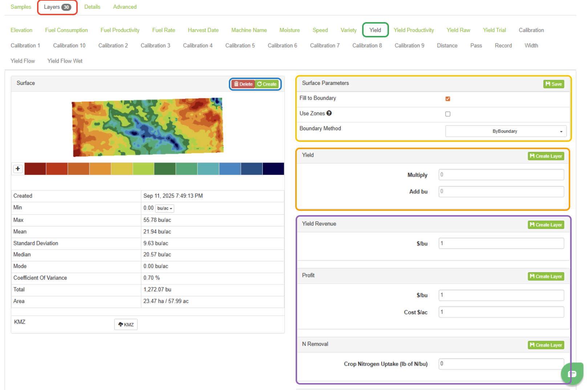Pick the yellow legend swatch
Screen dimensions: 588x390
tap(122, 169)
